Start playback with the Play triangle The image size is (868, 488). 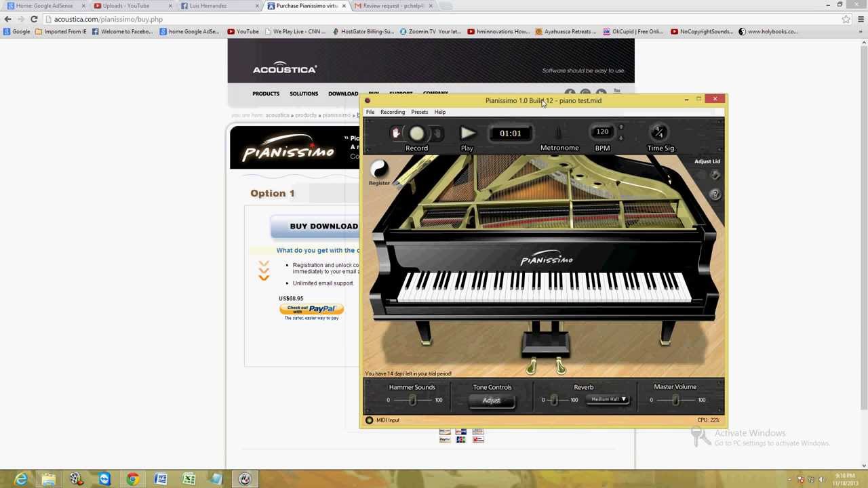coord(467,134)
